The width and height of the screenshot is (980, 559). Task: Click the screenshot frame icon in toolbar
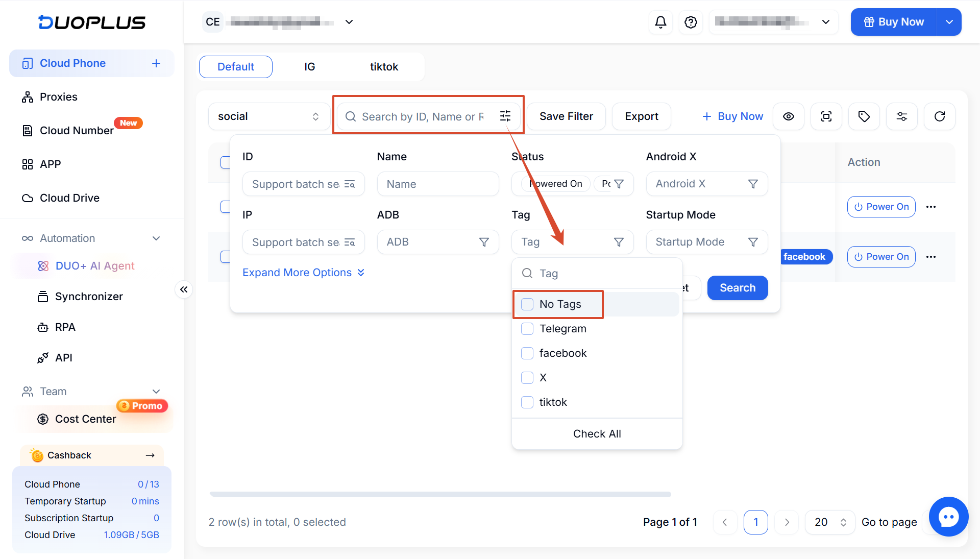(x=826, y=116)
